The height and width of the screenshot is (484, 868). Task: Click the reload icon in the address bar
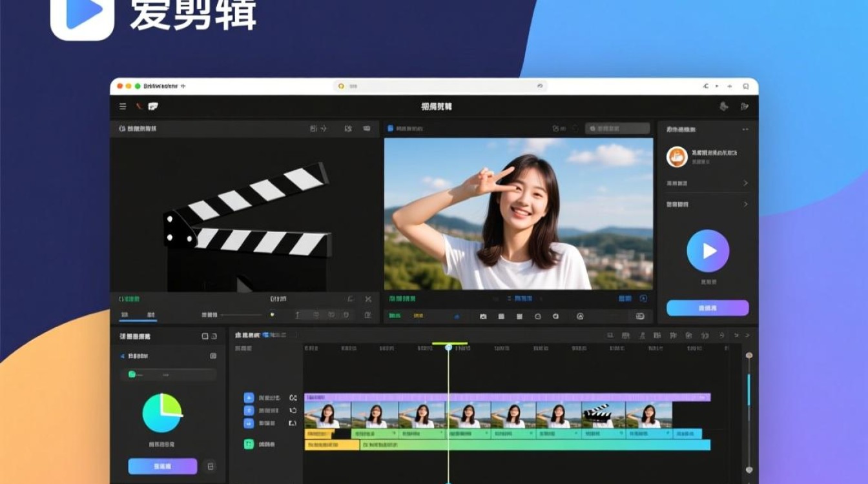(539, 86)
